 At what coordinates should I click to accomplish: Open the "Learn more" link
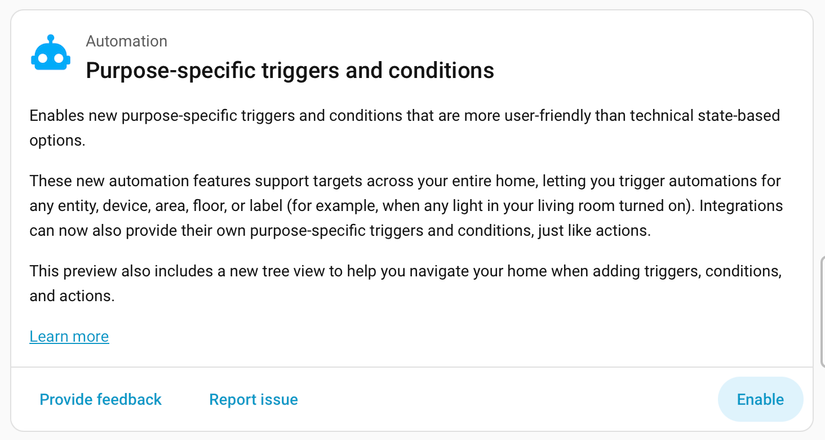coord(69,336)
